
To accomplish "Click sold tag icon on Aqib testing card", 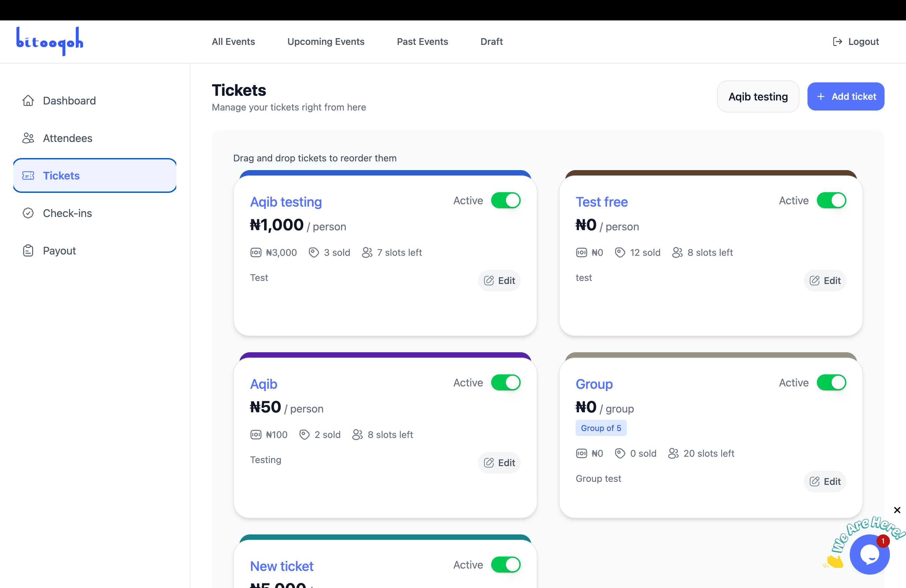I will 314,252.
